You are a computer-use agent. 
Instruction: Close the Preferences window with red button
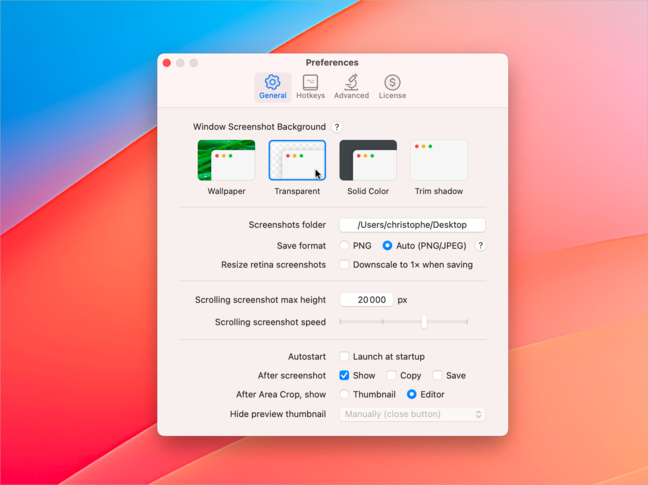coord(167,63)
